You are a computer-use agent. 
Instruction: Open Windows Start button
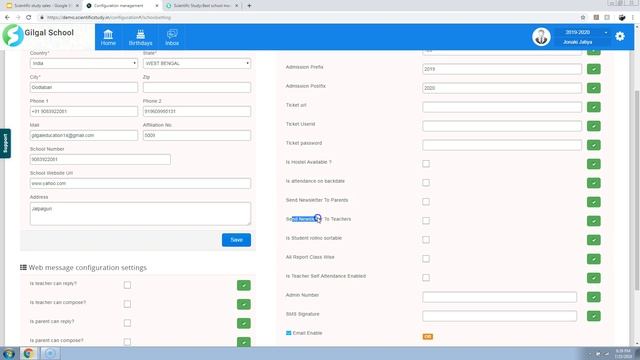coord(9,353)
